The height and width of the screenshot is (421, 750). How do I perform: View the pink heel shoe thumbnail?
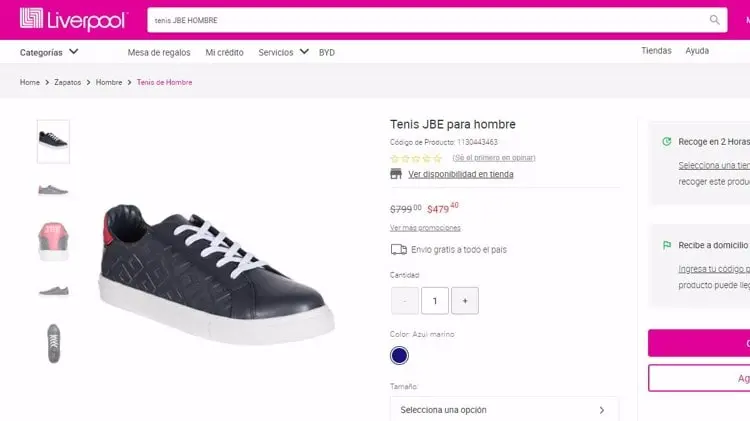[53, 241]
